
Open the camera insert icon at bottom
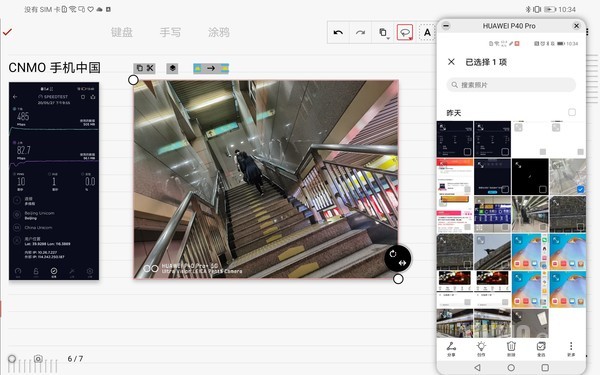pyautogui.click(x=38, y=359)
